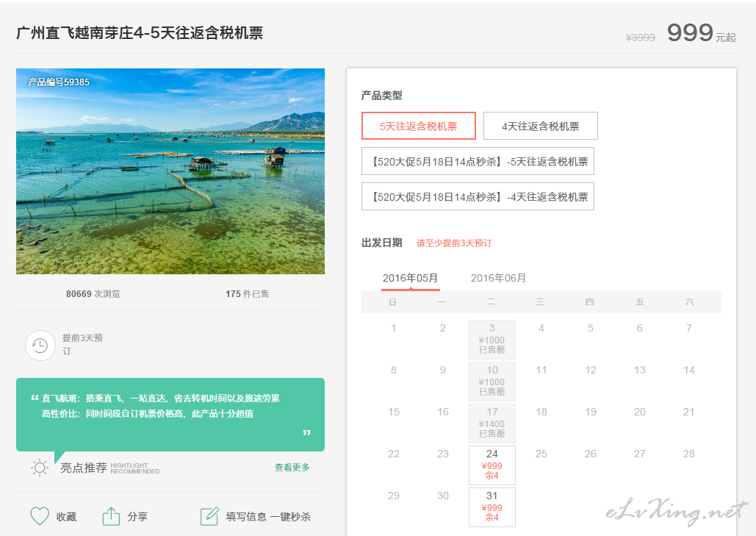Choose 520大促 -4天往返含税机票 option
This screenshot has width=756, height=536.
(478, 196)
